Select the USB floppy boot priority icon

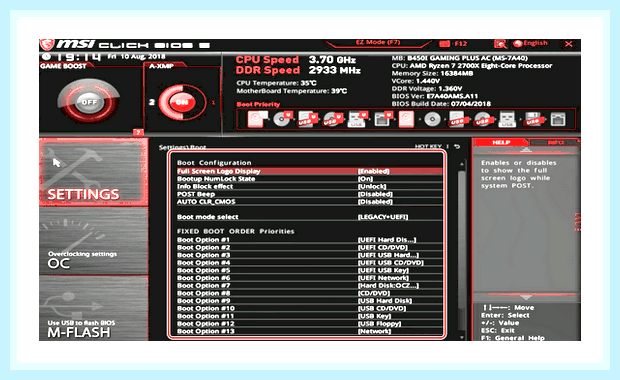(x=533, y=119)
